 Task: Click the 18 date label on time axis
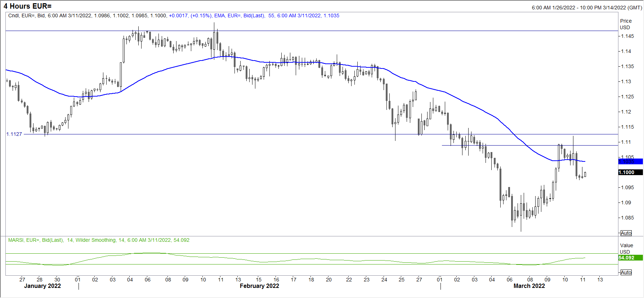coord(311,279)
